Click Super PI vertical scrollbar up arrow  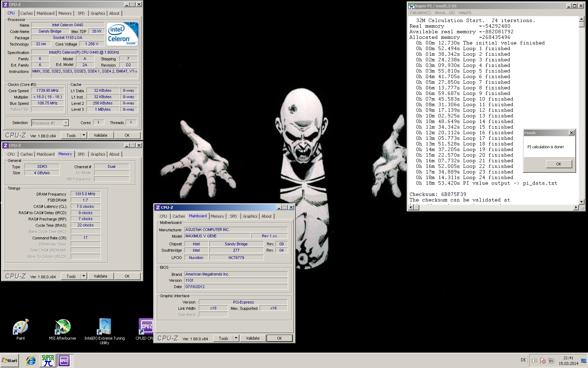click(582, 19)
